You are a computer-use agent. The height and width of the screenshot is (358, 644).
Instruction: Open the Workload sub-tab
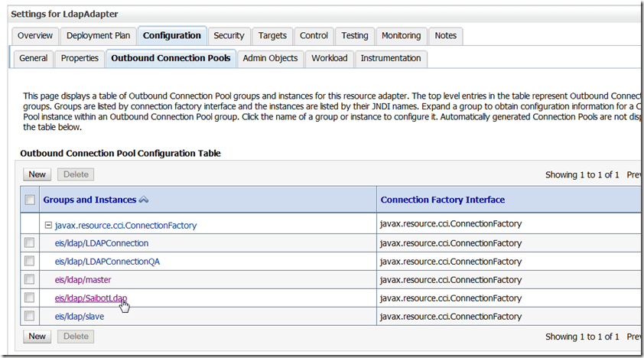click(329, 58)
